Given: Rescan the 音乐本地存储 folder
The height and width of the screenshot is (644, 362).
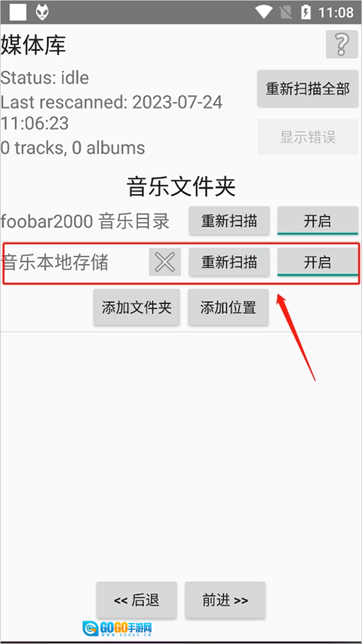Looking at the screenshot, I should [229, 262].
